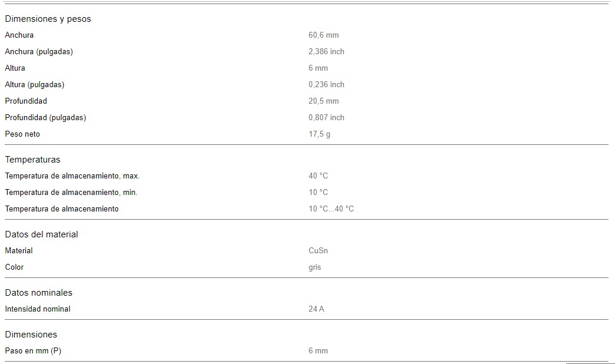This screenshot has height=364, width=615.
Task: Select the 60,6 mm width value
Action: pos(323,35)
